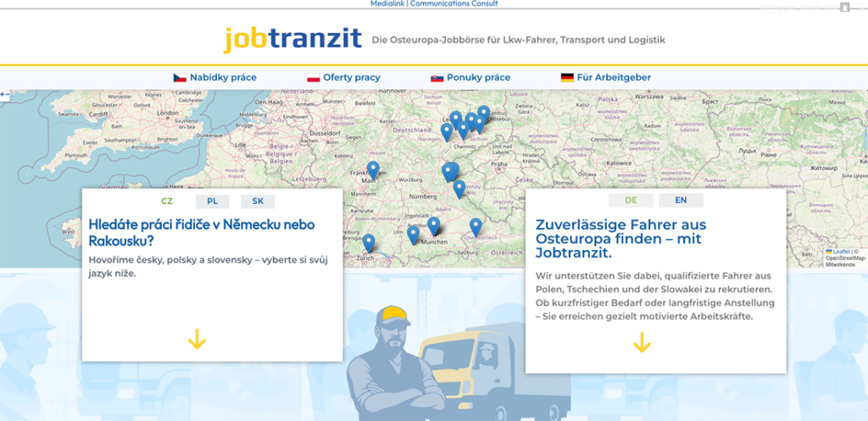Switch left card language to SK

tap(258, 202)
